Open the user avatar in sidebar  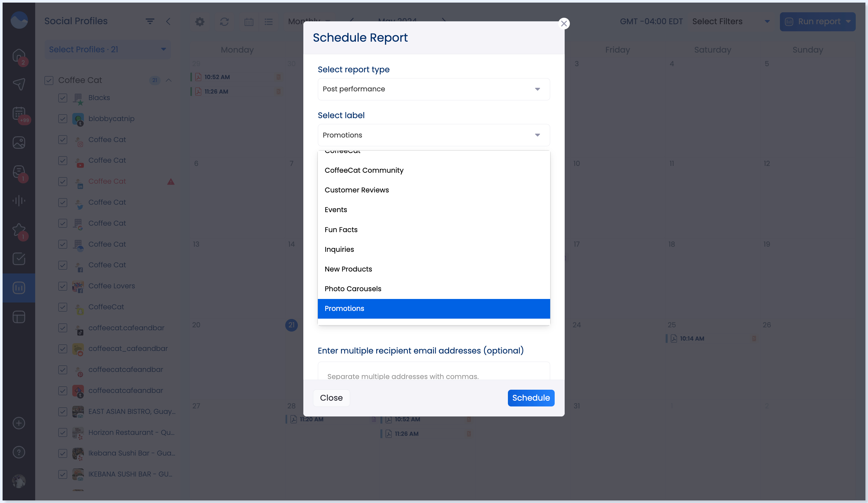pos(19,481)
